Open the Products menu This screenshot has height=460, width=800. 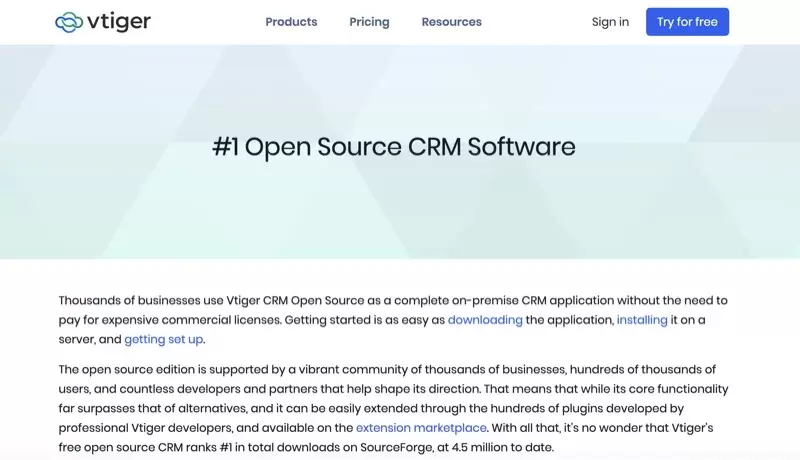[291, 22]
